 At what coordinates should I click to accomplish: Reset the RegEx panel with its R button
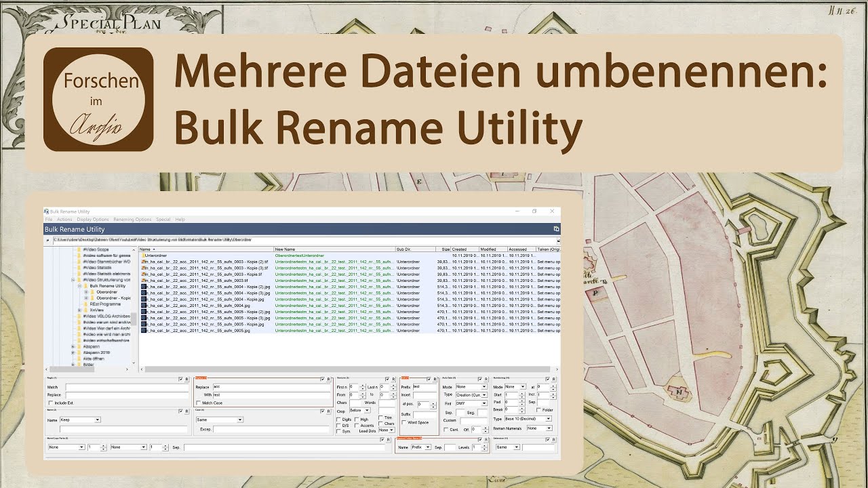pos(186,379)
